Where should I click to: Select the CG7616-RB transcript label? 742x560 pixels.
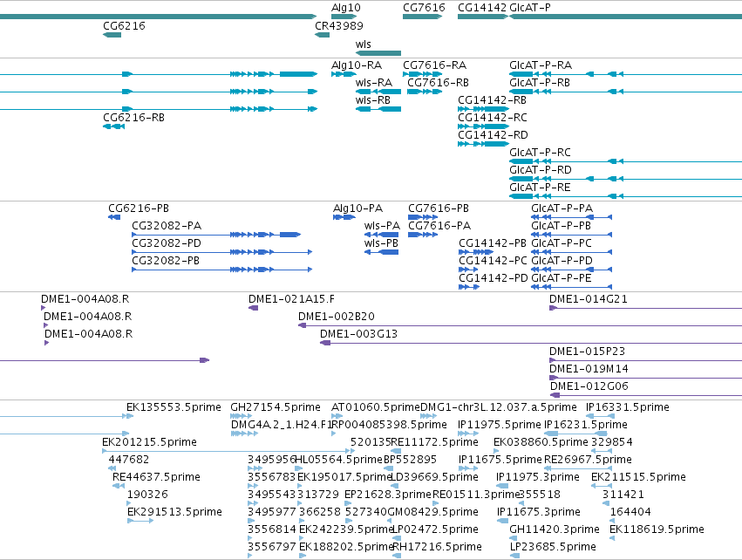tap(438, 82)
